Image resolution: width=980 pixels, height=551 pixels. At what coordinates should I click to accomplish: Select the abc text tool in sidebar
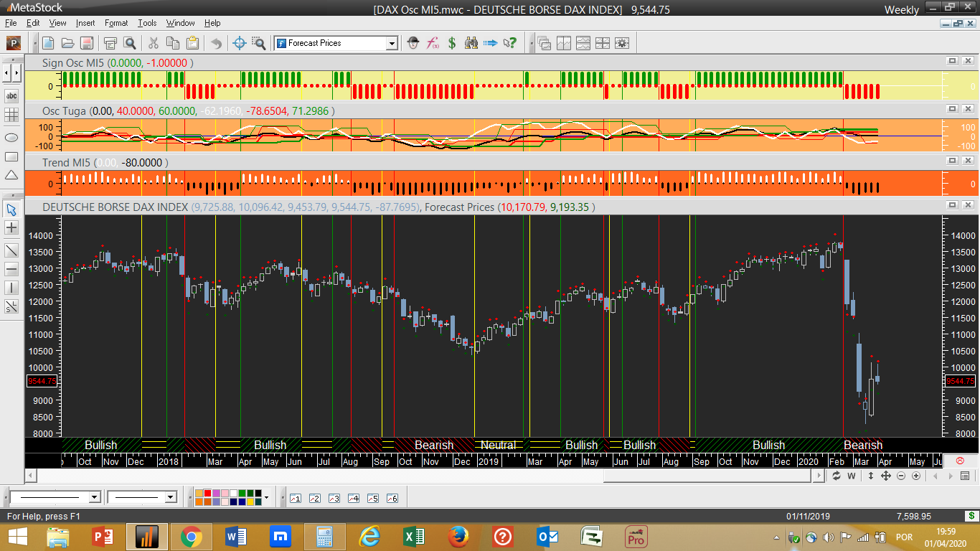tap(11, 95)
